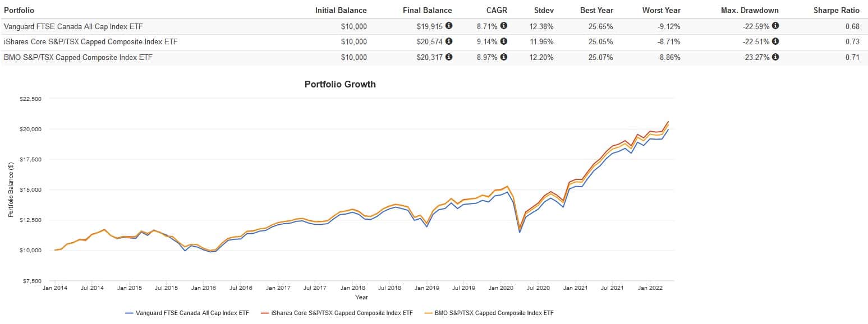Image resolution: width=868 pixels, height=324 pixels.
Task: Click the info icon next to the 8.71% CAGR
Action: click(504, 26)
